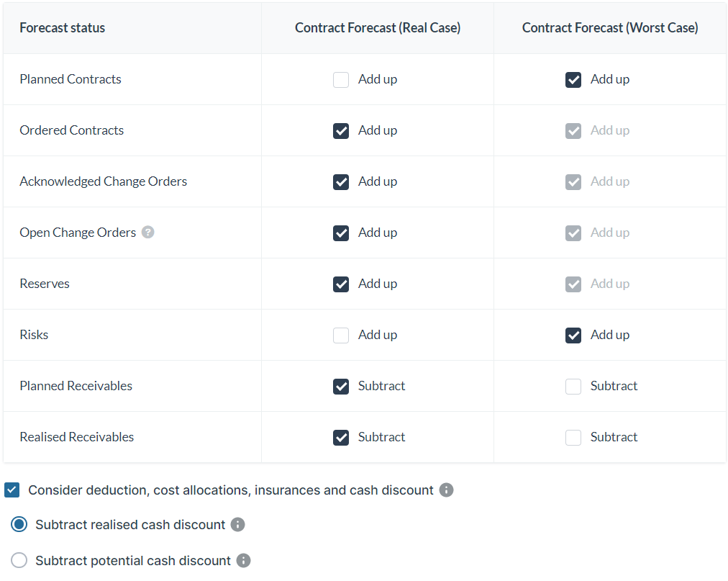Toggle Consider deduction, cost allocations checkbox

[12, 490]
